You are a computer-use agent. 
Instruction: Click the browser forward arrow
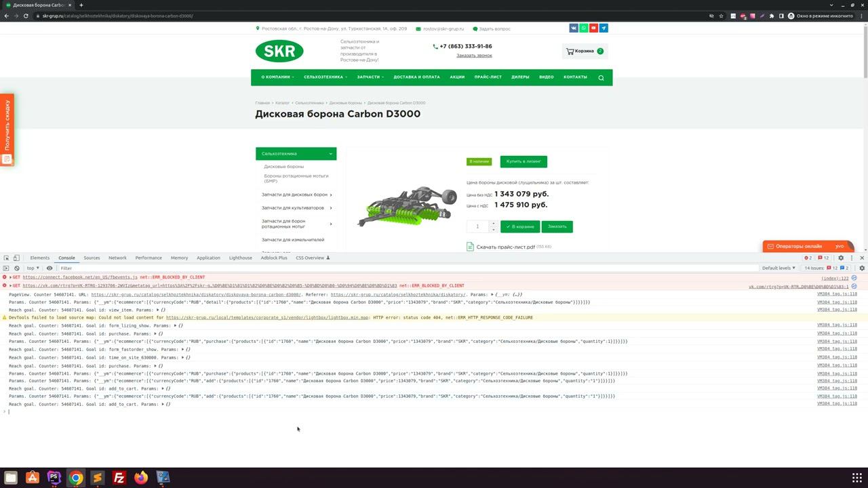(16, 16)
